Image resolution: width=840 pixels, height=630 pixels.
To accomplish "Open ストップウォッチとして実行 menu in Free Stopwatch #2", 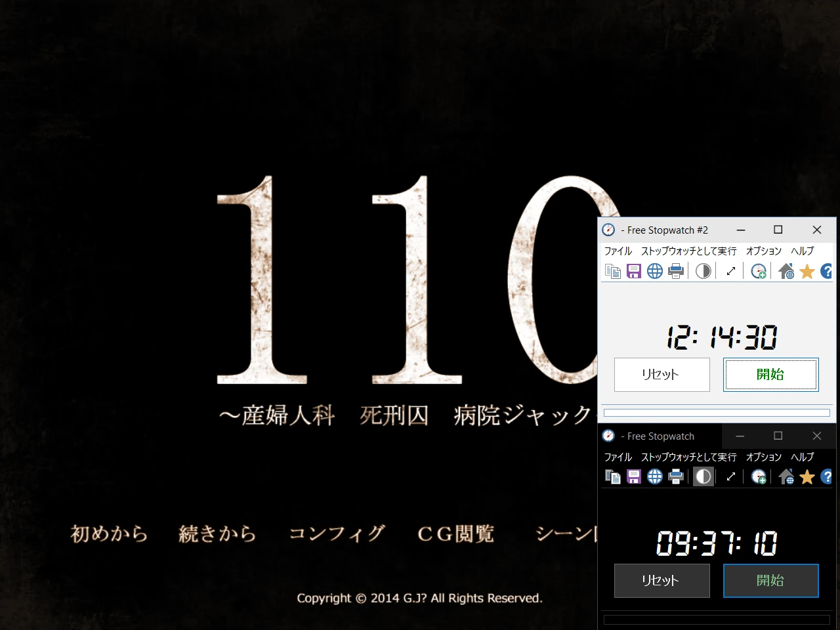I will pos(688,251).
